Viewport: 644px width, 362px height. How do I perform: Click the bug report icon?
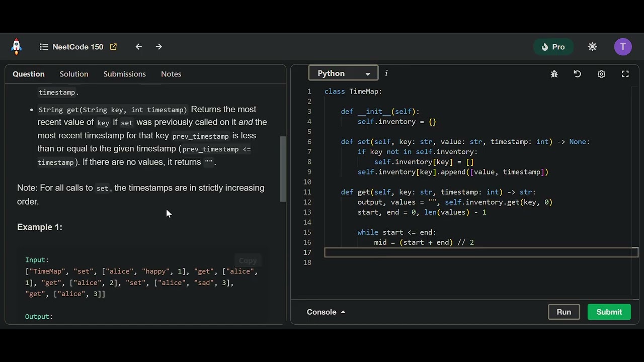pyautogui.click(x=554, y=74)
